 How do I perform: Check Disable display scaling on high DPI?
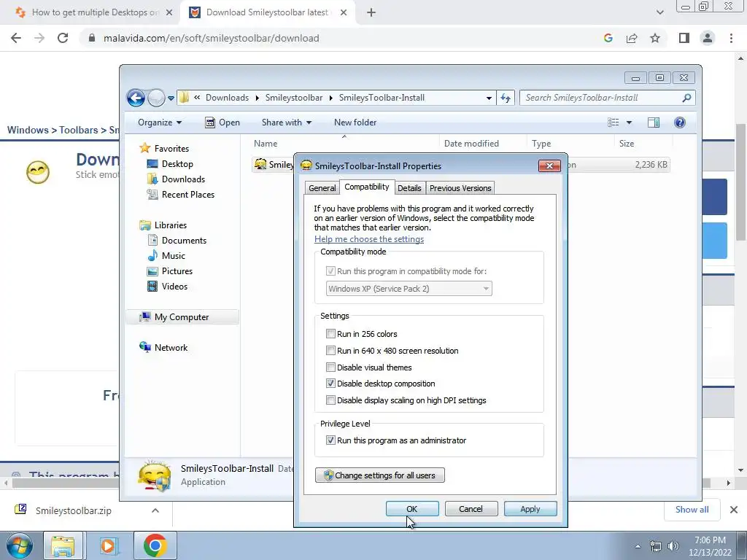click(x=330, y=400)
